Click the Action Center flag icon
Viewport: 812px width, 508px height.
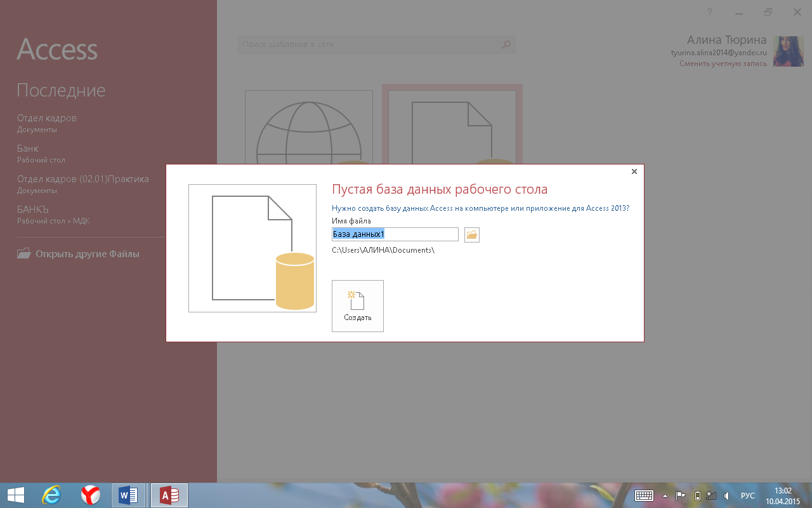681,496
